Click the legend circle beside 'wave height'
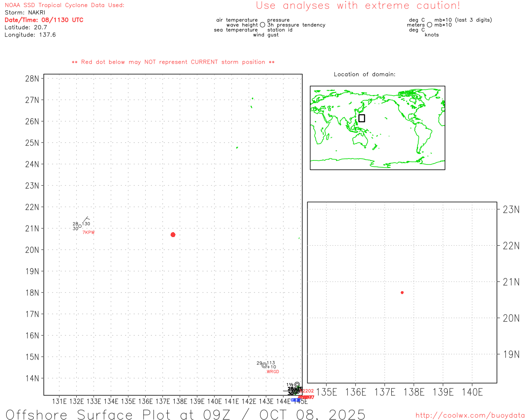This screenshot has width=525, height=420. (x=262, y=25)
